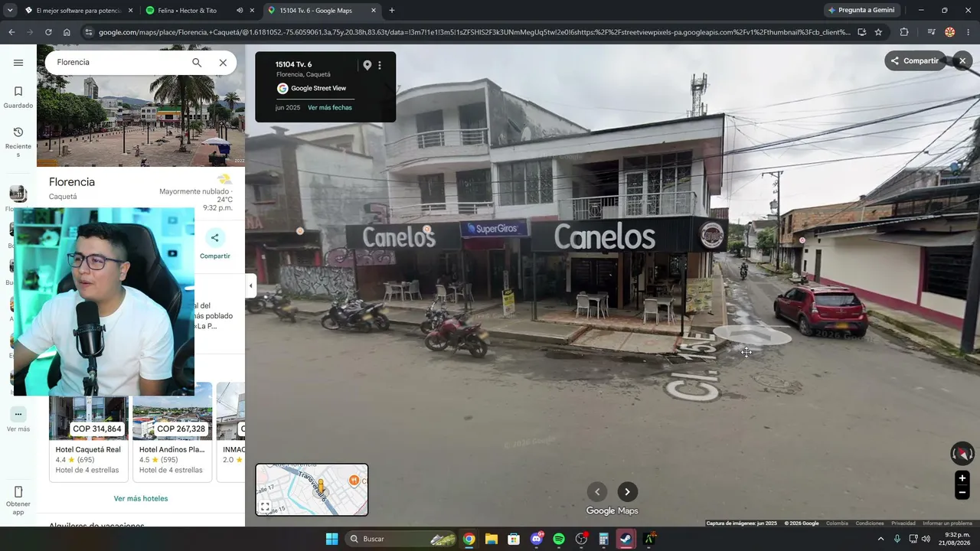Zoom out with the minus button
980x551 pixels.
pos(962,493)
